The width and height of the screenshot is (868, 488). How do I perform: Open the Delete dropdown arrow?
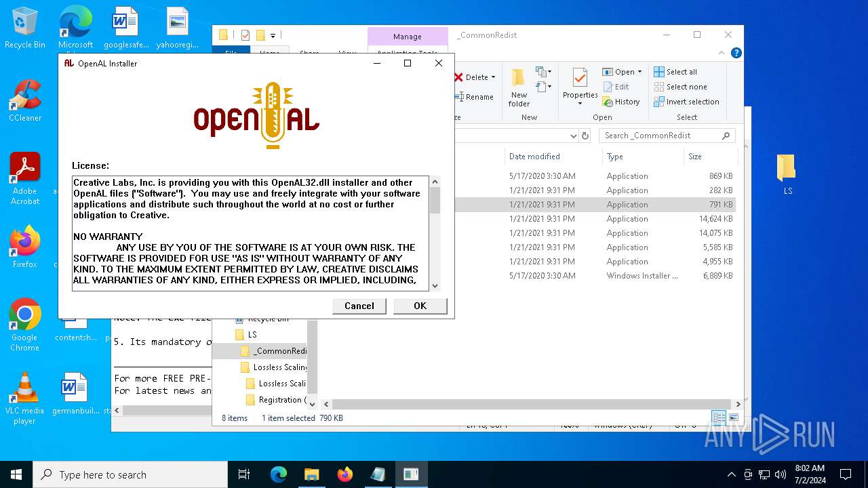pos(493,77)
